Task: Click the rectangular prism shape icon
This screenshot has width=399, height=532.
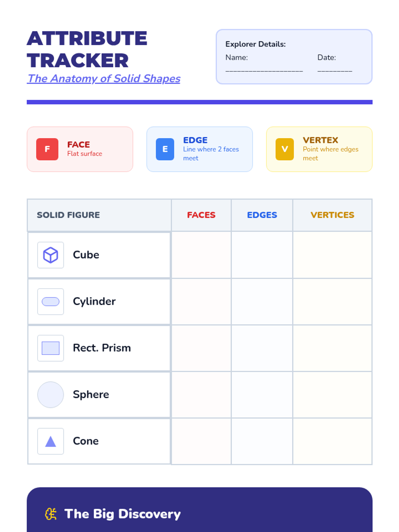Action: click(x=51, y=348)
